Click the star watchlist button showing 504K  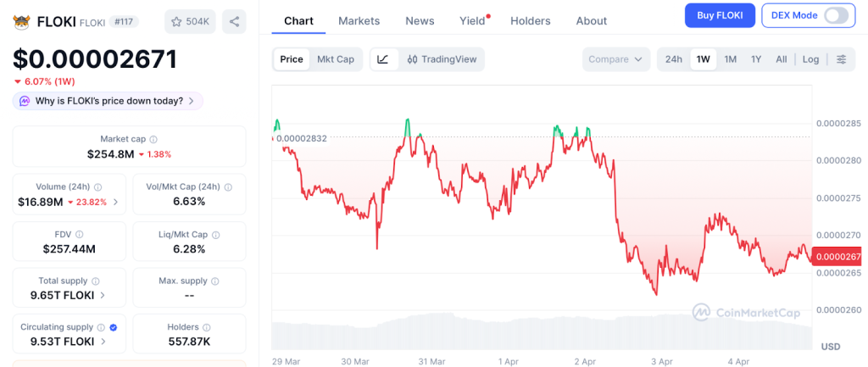pos(190,21)
